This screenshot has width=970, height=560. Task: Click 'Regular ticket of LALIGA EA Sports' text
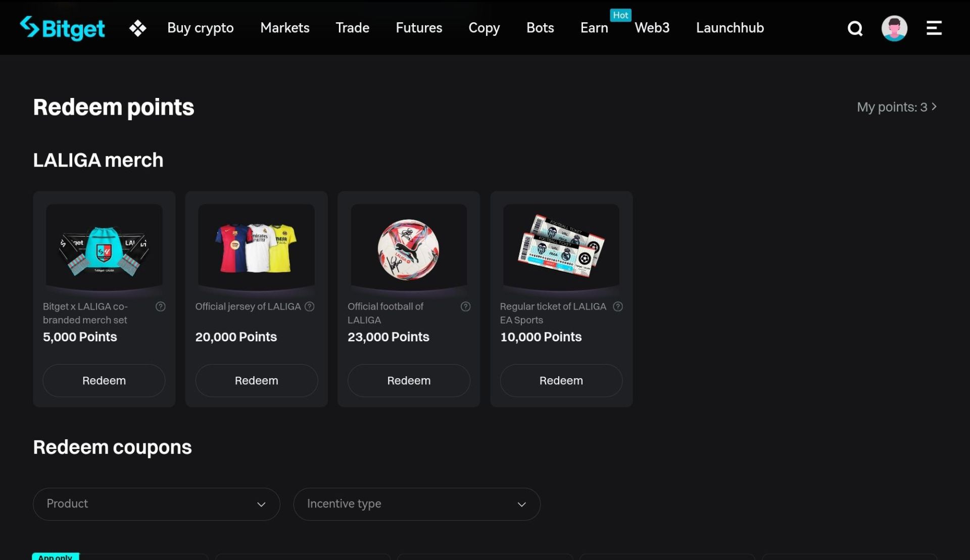click(x=553, y=313)
